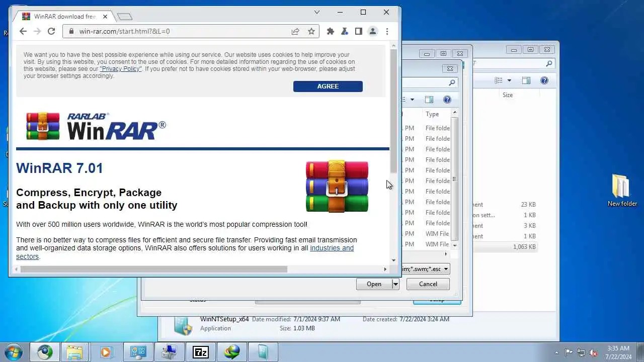The width and height of the screenshot is (644, 362).
Task: Show hidden system tray icons
Action: (556, 352)
